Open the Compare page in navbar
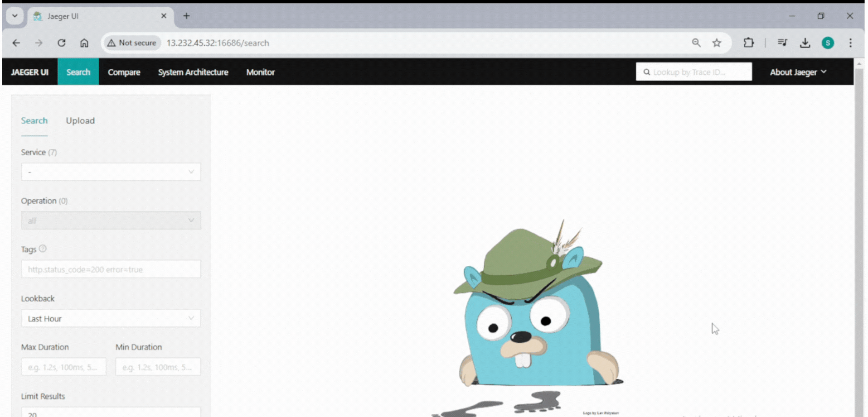The height and width of the screenshot is (417, 868). click(124, 72)
